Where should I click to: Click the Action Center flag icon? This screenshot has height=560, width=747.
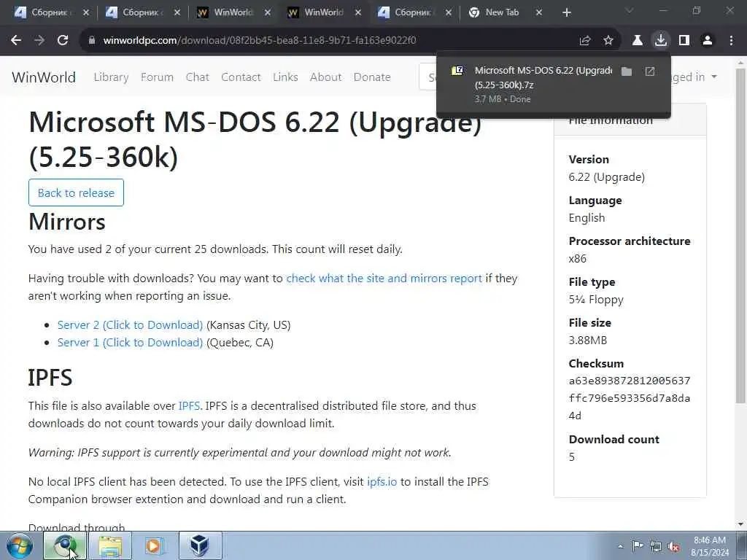638,546
